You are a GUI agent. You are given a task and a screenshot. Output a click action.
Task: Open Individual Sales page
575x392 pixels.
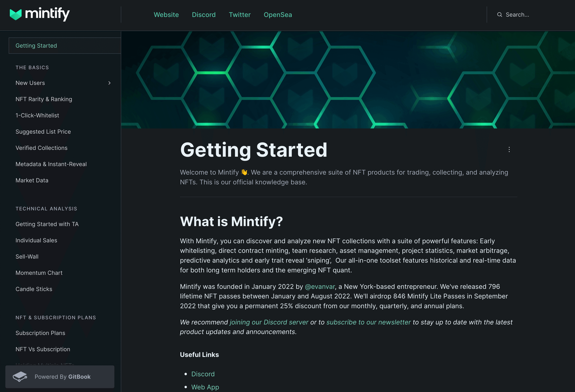tap(36, 240)
